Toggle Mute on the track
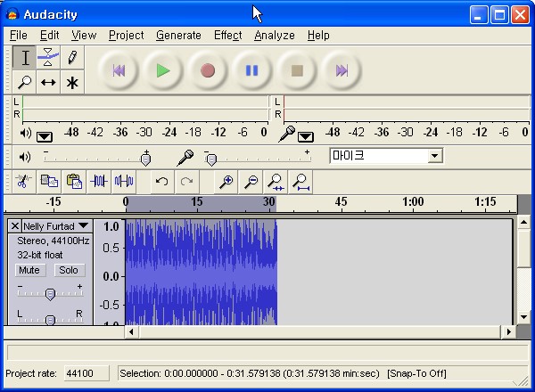Image resolution: width=535 pixels, height=392 pixels. 29,270
